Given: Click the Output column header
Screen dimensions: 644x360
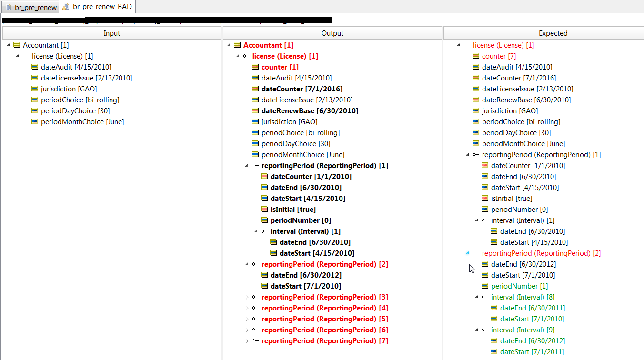Looking at the screenshot, I should (x=332, y=33).
